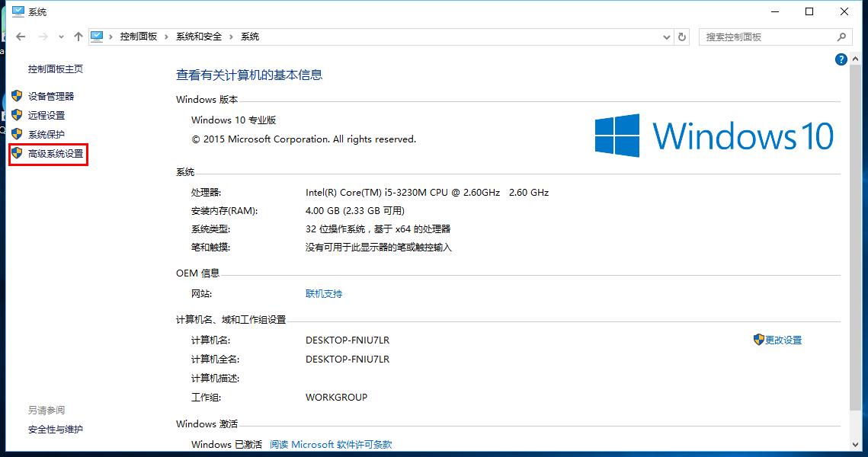Open 安全性与维护 link

[x=56, y=430]
